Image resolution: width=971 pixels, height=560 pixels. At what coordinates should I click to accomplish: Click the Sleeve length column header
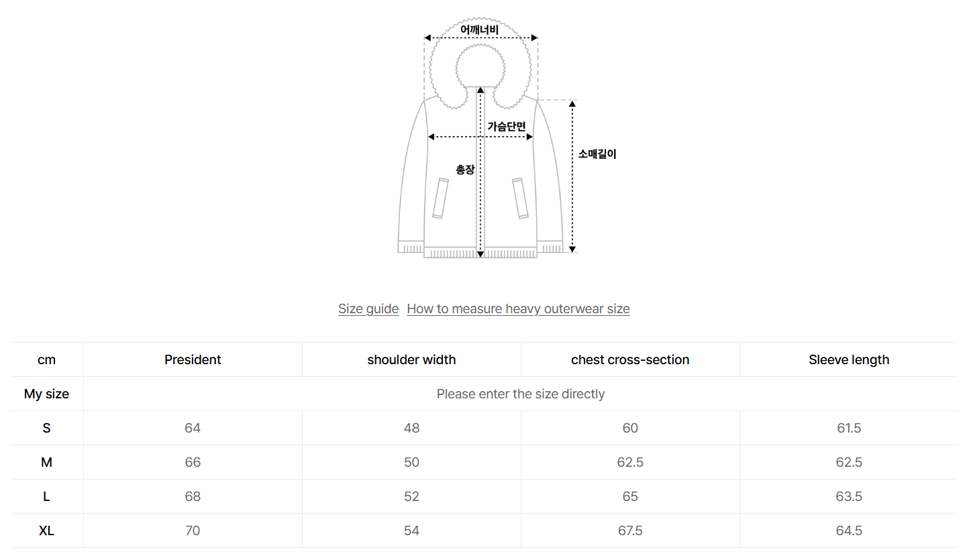pos(849,359)
